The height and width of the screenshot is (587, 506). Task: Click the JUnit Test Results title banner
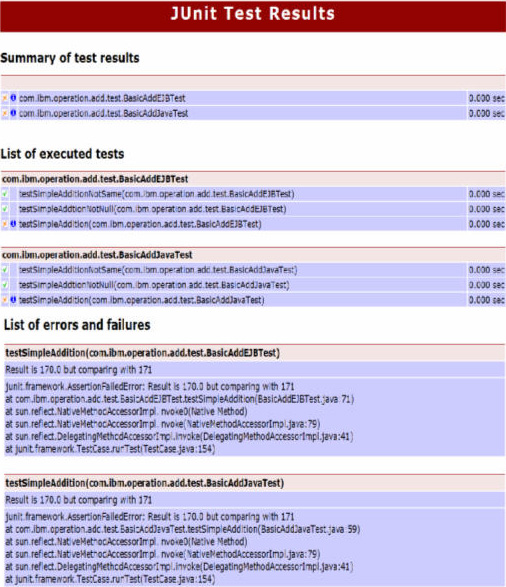(x=253, y=15)
